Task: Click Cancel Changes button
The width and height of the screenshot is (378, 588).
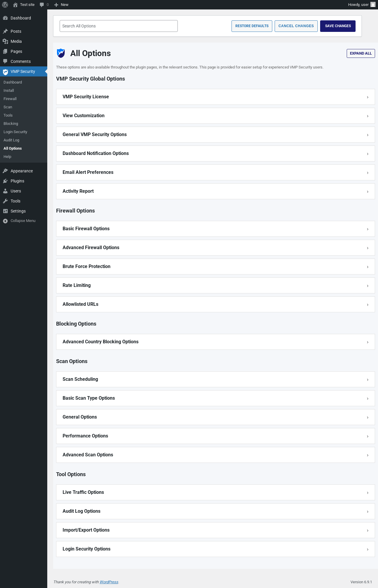Action: (296, 26)
